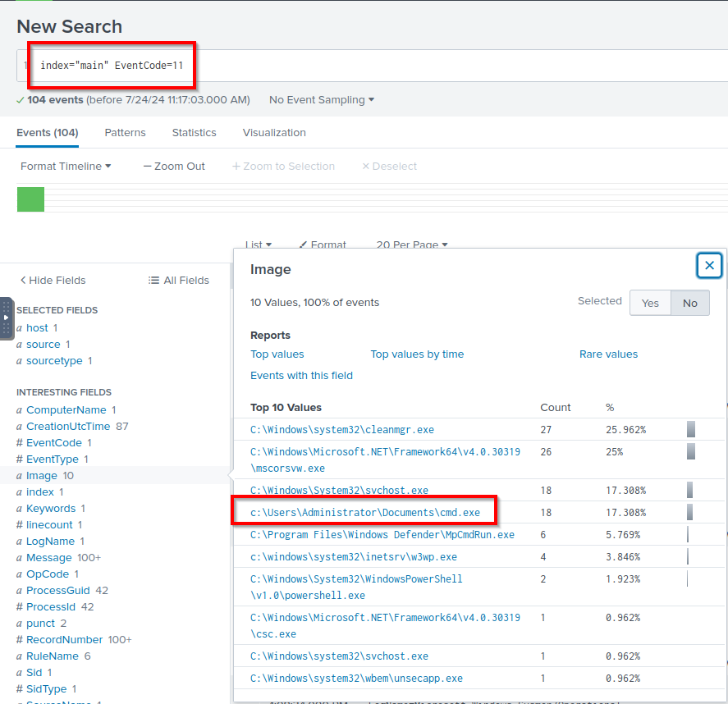Click the search query input field

click(x=369, y=65)
